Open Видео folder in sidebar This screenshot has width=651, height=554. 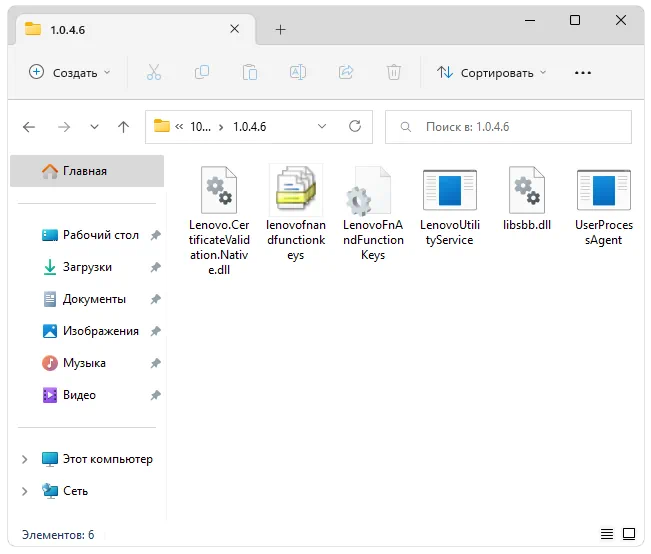pos(69,395)
